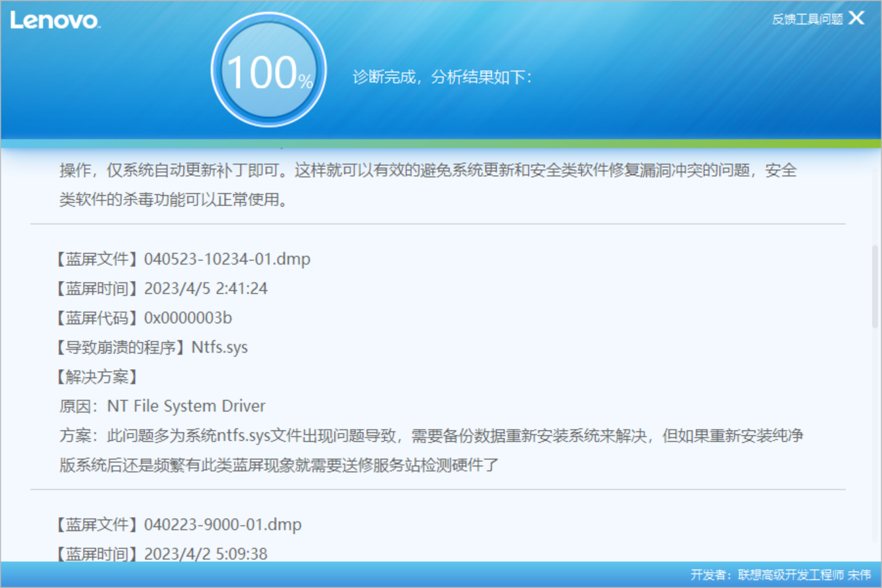Click the solution line starting with 方案：此问题多为系统ntfs.sys

point(431,435)
